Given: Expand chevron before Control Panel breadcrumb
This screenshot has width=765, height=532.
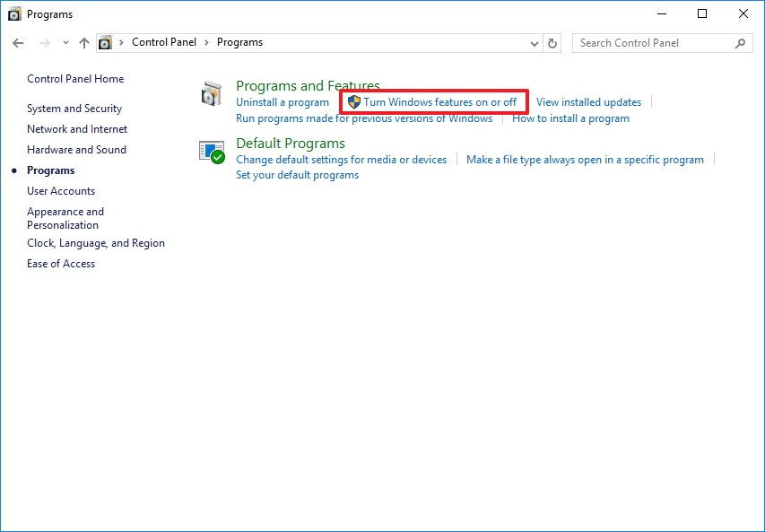Looking at the screenshot, I should (x=121, y=43).
